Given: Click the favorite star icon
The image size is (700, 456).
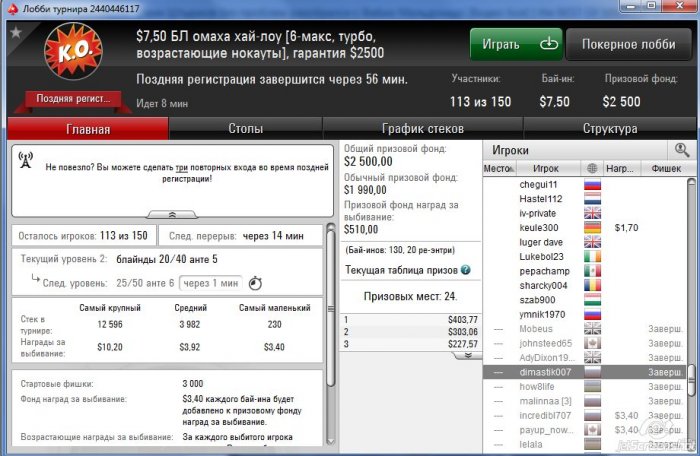Looking at the screenshot, I should [x=16, y=32].
